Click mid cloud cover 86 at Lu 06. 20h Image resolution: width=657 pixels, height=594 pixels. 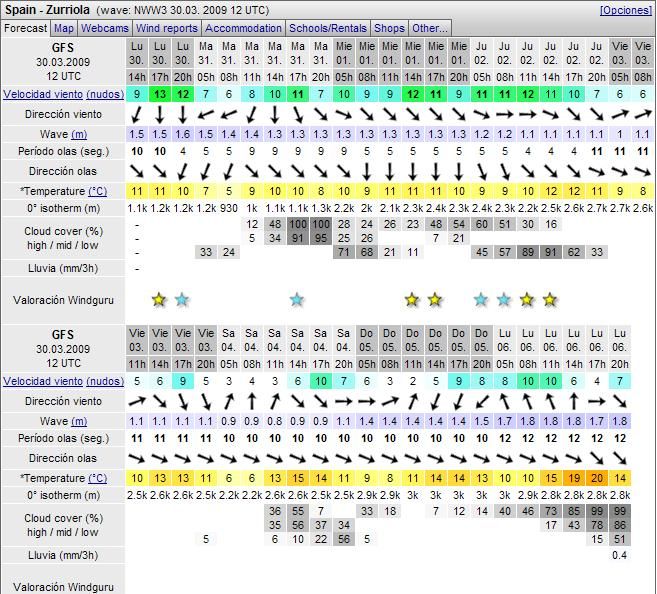pyautogui.click(x=620, y=525)
